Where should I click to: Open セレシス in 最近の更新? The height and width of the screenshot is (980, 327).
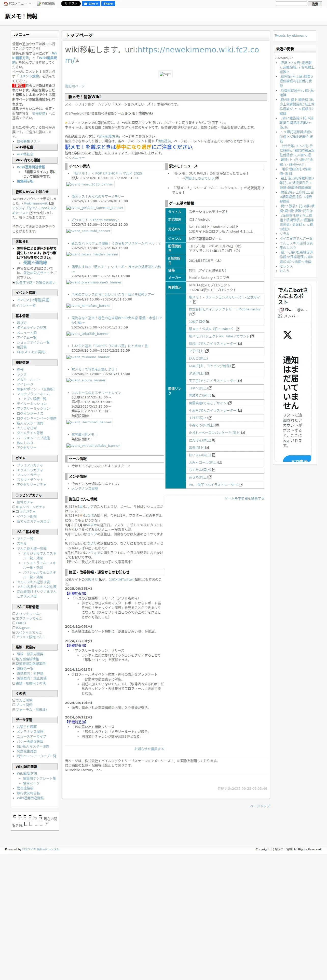pos(286,266)
